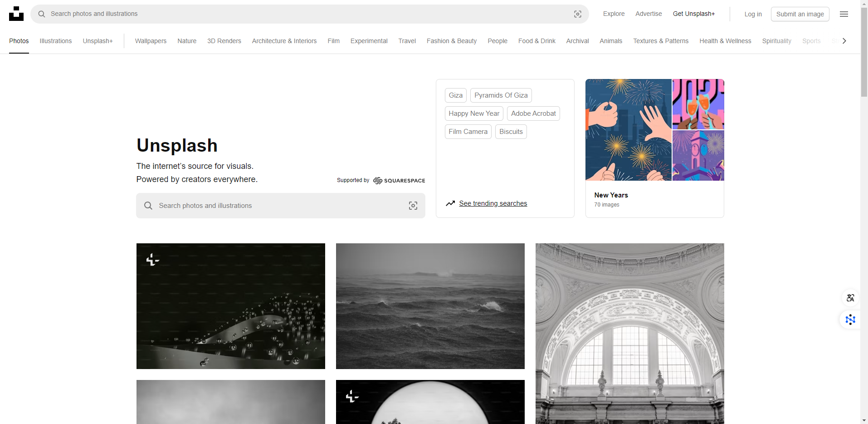This screenshot has width=868, height=424.
Task: Open visual search in top search bar
Action: point(578,14)
